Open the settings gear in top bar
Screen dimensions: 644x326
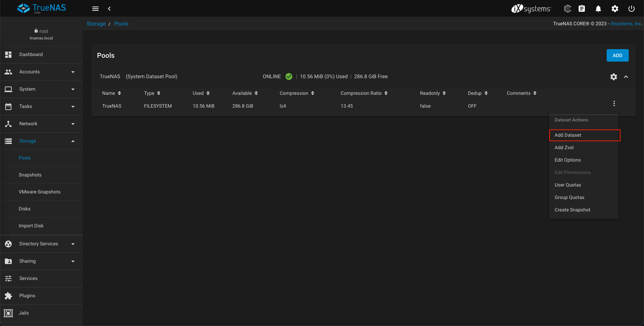coord(615,9)
